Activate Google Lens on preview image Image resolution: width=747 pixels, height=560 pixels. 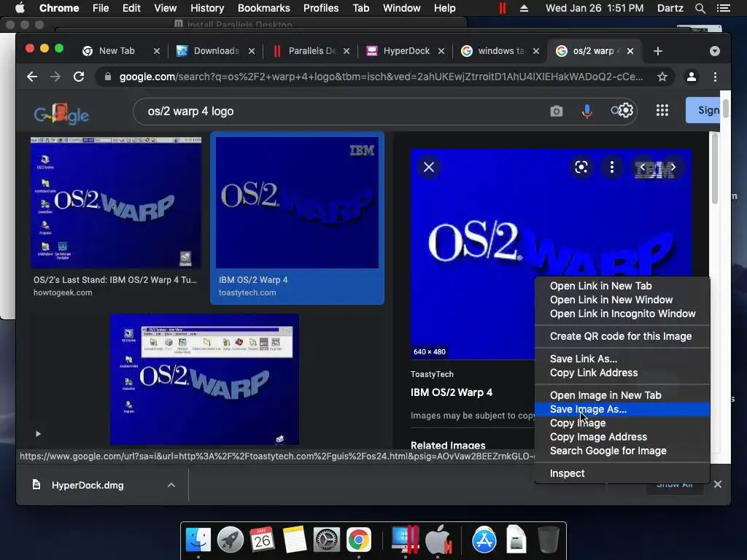tap(581, 167)
